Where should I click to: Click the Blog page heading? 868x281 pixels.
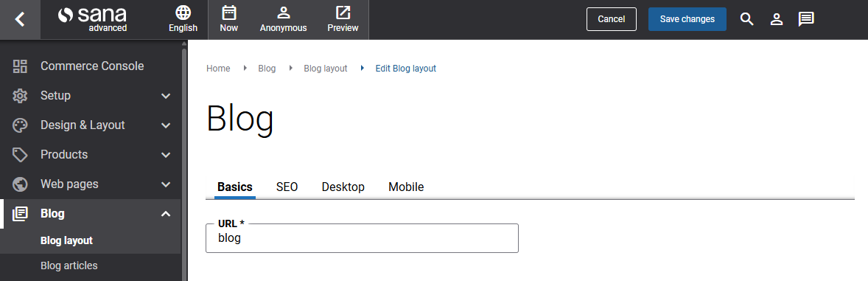[240, 119]
